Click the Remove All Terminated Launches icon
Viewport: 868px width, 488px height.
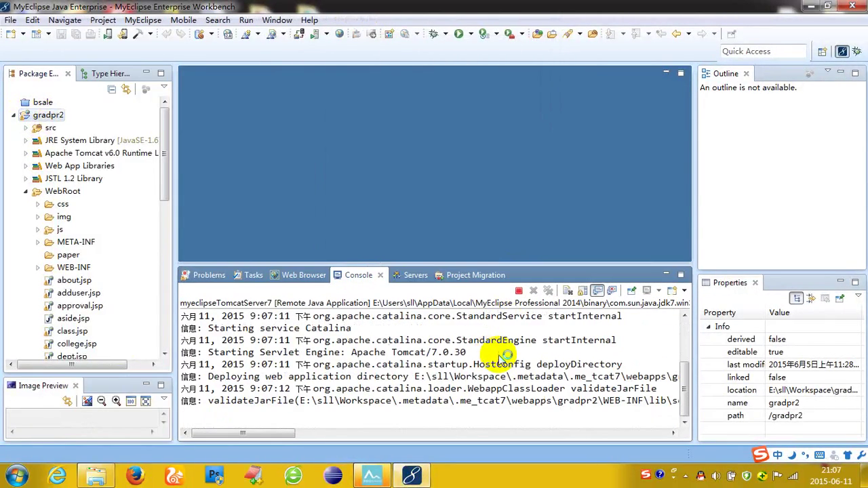click(549, 291)
